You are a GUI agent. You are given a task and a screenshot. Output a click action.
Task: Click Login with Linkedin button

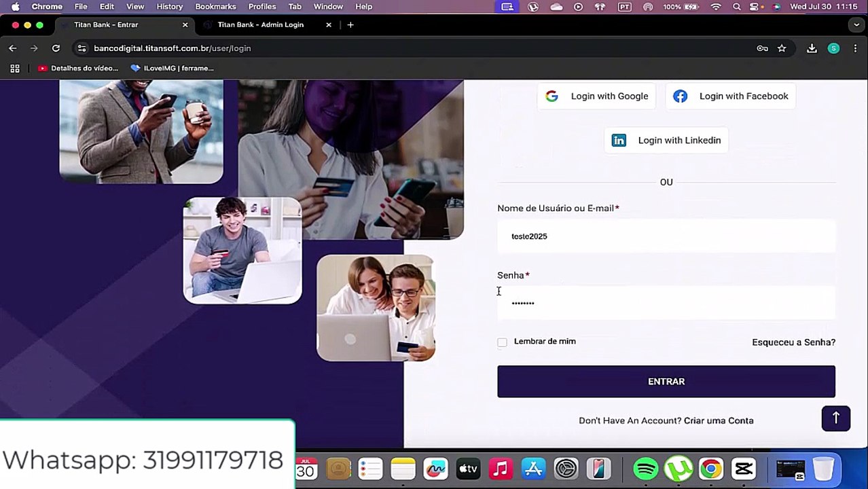[666, 141]
